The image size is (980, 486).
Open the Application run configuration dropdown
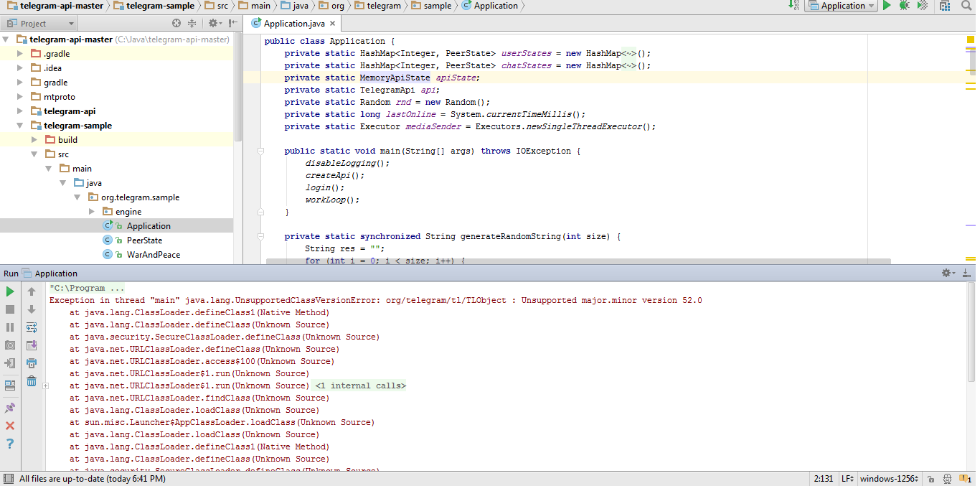click(x=841, y=6)
